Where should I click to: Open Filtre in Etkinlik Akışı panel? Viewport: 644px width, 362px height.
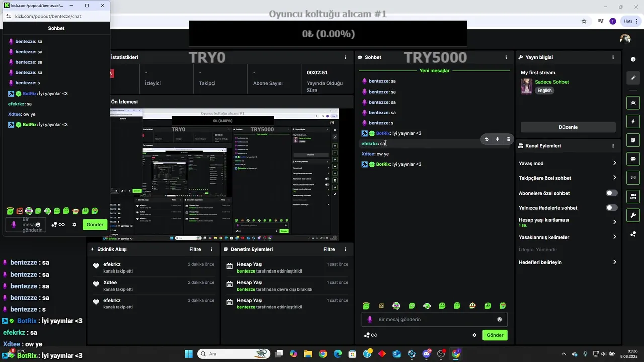195,249
